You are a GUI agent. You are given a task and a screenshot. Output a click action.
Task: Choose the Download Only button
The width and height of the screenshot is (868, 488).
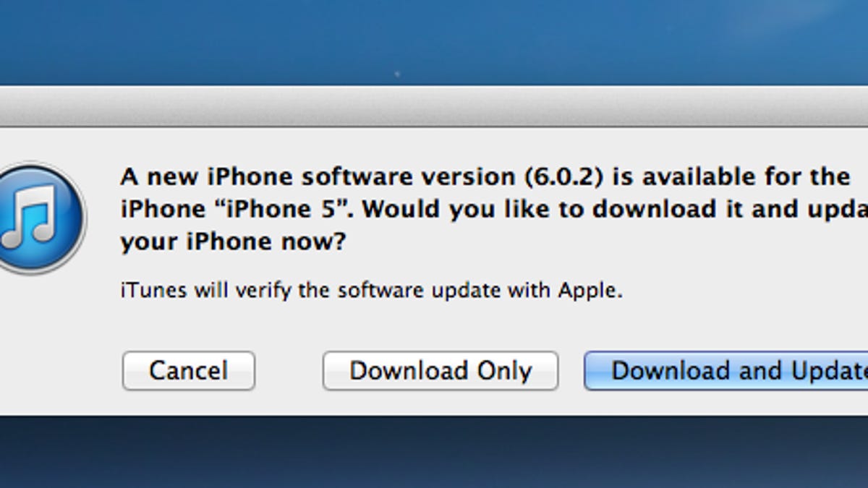tap(440, 371)
